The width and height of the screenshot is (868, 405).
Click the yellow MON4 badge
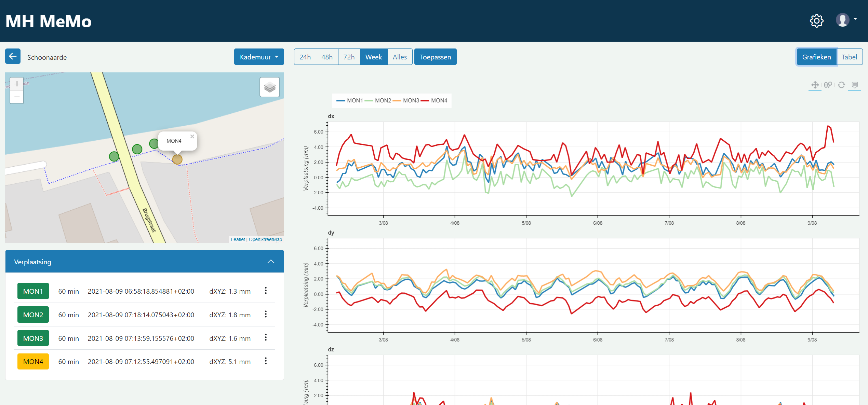pyautogui.click(x=33, y=361)
